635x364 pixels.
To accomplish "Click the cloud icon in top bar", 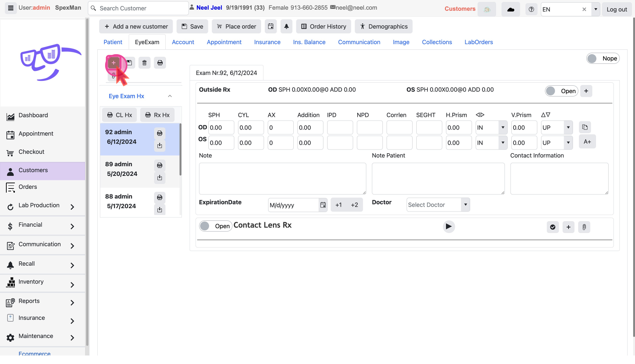I will [511, 9].
